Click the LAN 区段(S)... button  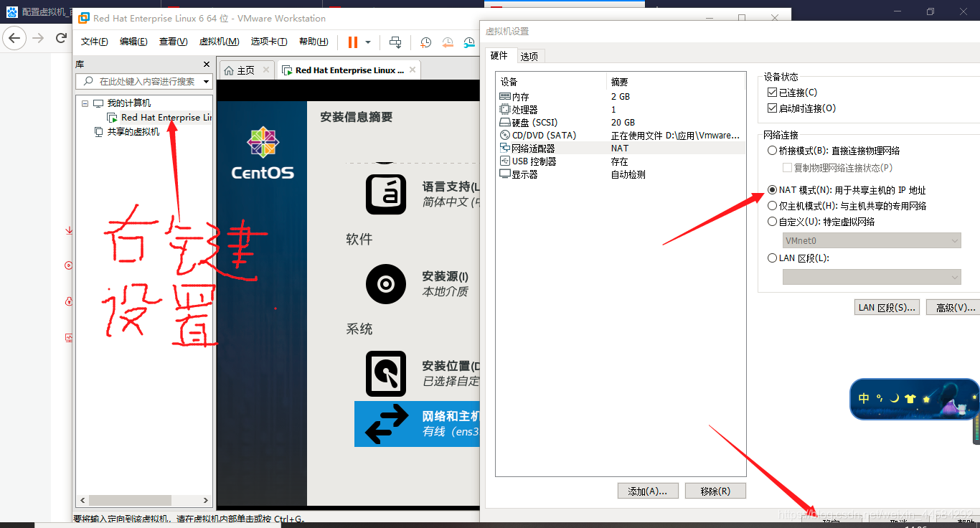[x=887, y=308]
